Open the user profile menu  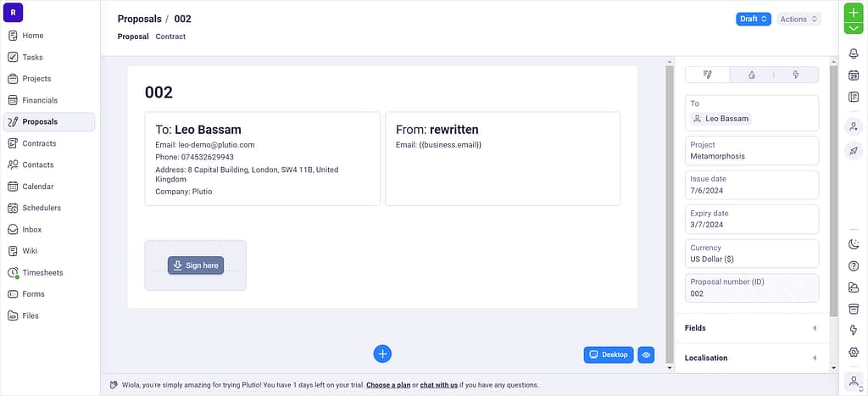click(854, 382)
